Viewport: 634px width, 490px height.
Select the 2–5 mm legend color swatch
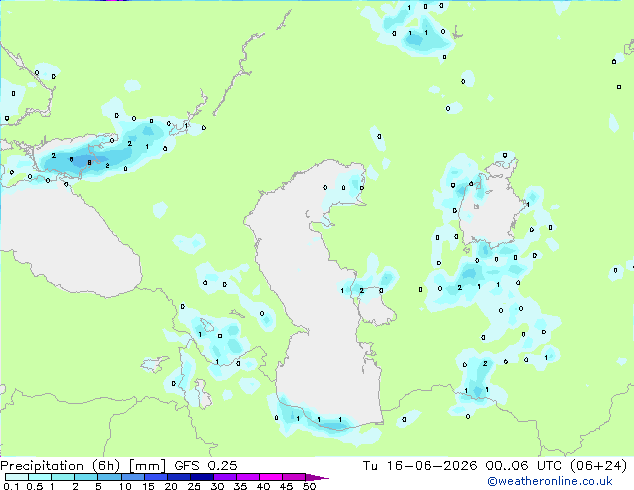(86, 477)
